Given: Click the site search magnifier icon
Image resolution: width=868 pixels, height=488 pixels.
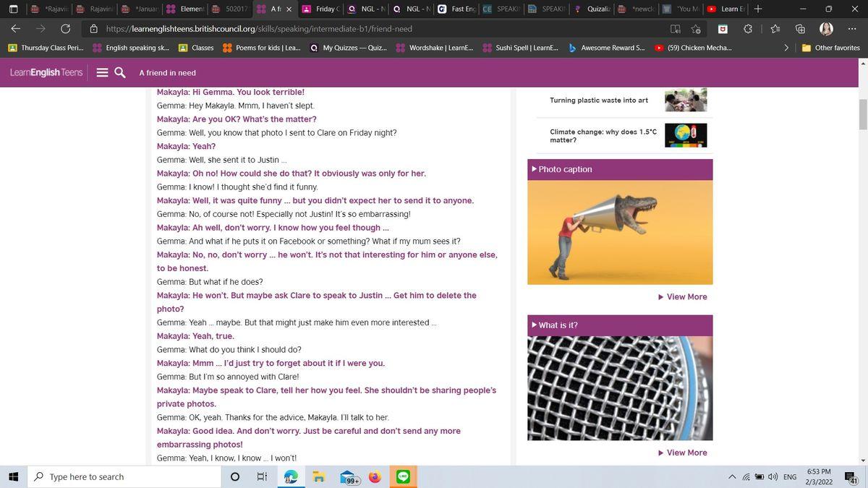Looking at the screenshot, I should pyautogui.click(x=120, y=72).
